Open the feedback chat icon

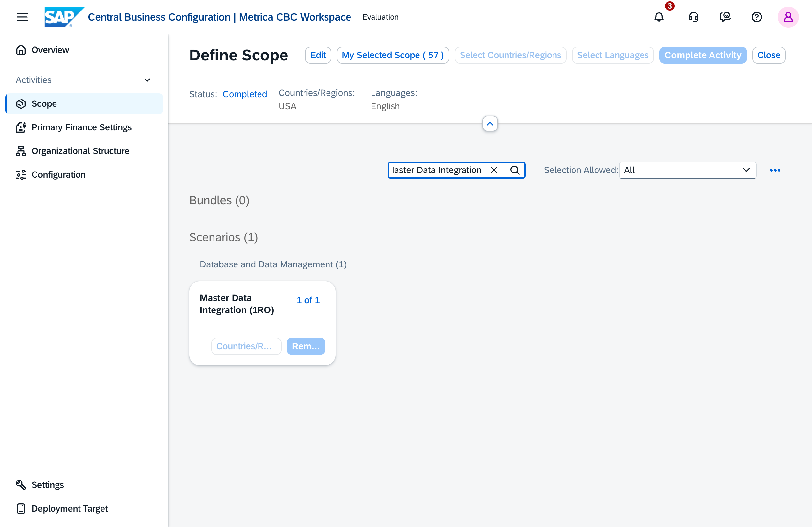(725, 17)
